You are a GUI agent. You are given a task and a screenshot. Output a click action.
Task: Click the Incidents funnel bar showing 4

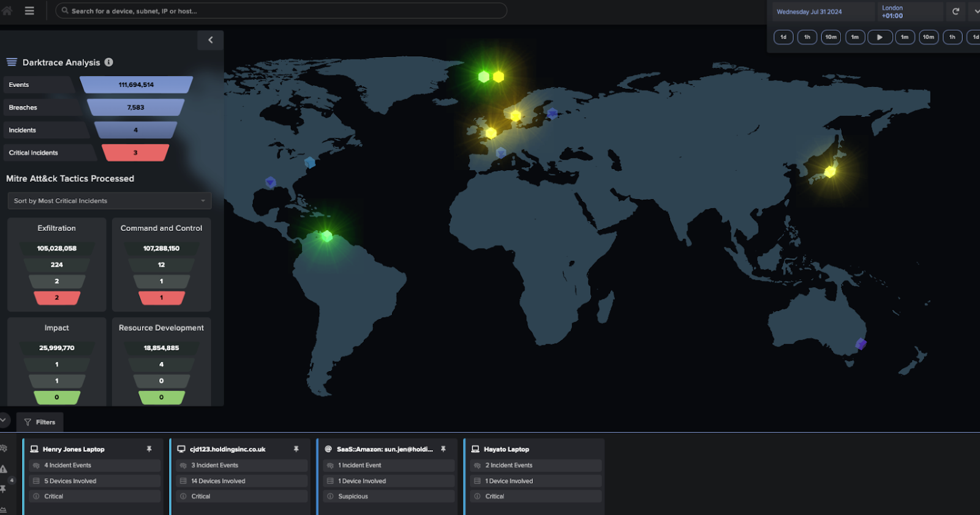click(x=136, y=130)
